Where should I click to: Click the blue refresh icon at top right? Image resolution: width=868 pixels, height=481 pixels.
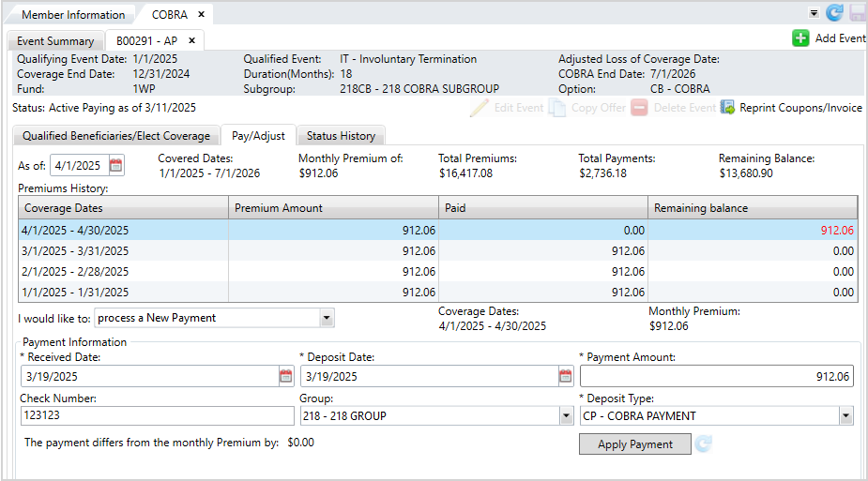(x=834, y=13)
